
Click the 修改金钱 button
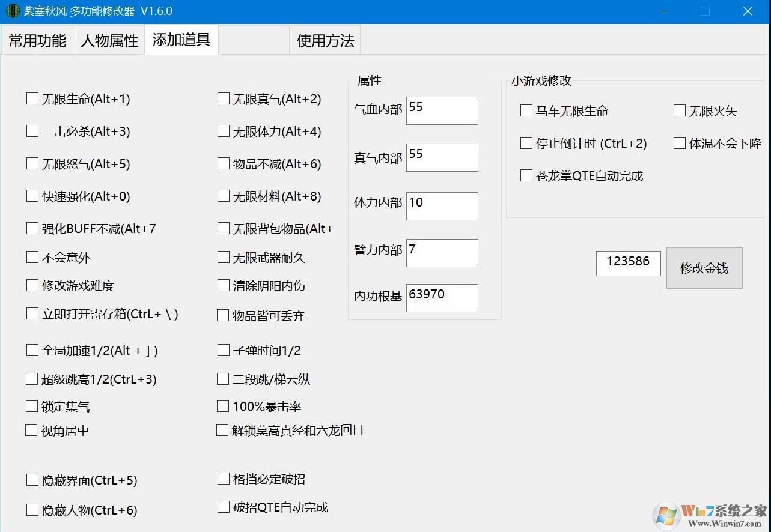704,268
